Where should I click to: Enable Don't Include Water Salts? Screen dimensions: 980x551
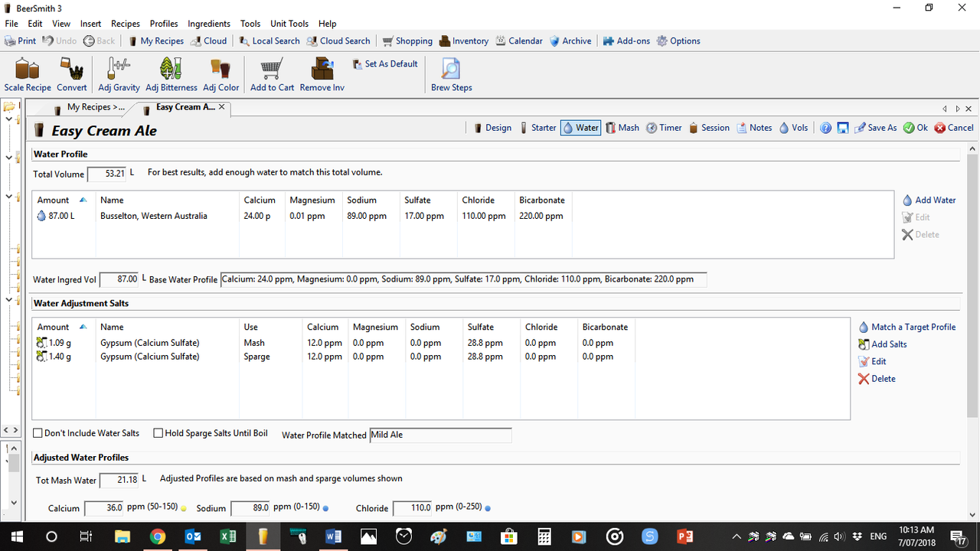pyautogui.click(x=38, y=433)
